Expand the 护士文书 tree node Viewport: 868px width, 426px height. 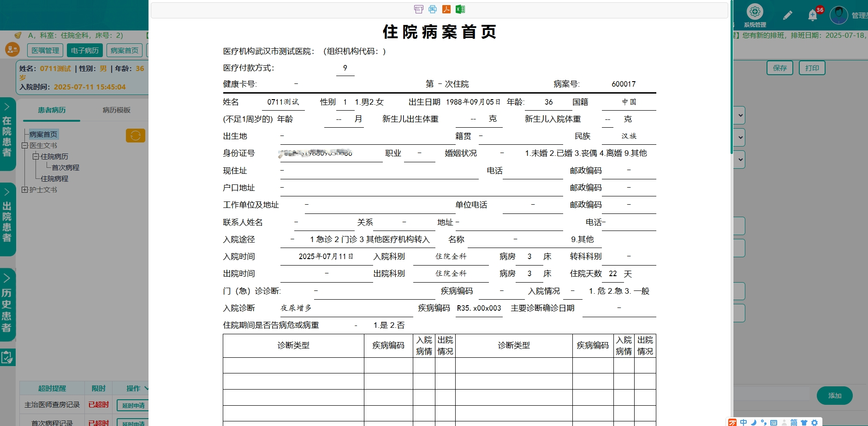click(24, 190)
